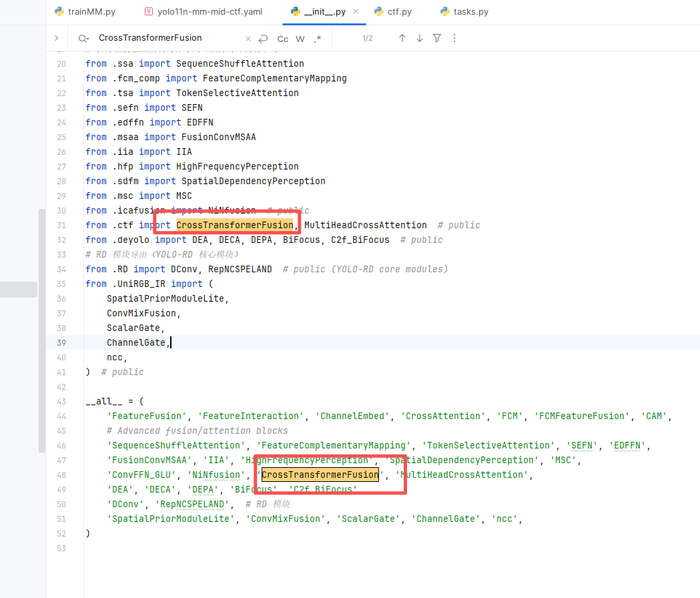Clear the search text
This screenshot has height=598, width=700.
[x=248, y=39]
